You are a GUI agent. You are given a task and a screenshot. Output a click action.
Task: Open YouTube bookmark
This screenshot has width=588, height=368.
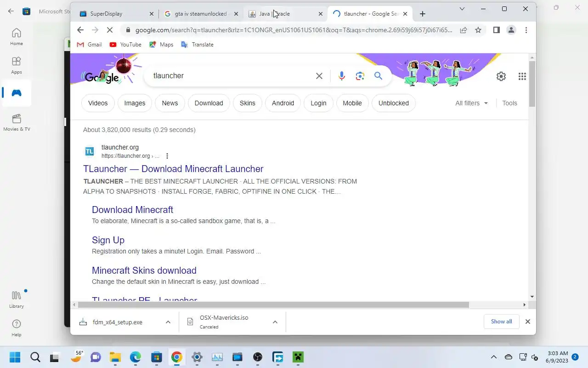[x=125, y=45]
